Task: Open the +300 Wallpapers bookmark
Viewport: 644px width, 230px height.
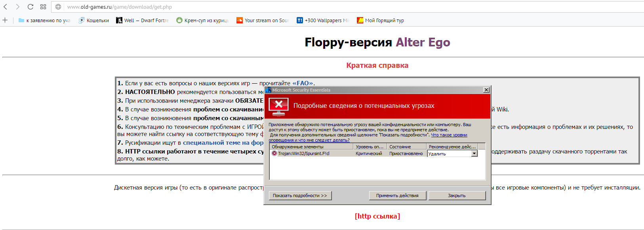Action: click(x=323, y=20)
